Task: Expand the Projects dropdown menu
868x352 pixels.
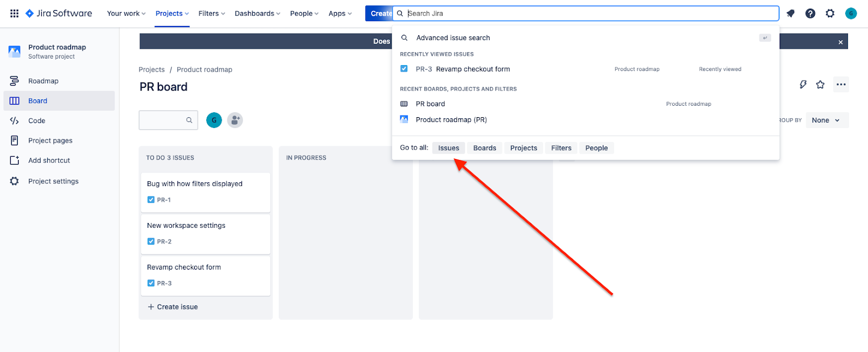Action: [x=173, y=14]
